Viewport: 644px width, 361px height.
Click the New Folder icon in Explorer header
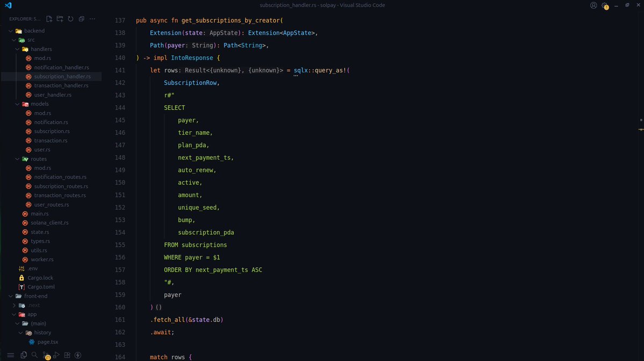click(x=60, y=19)
